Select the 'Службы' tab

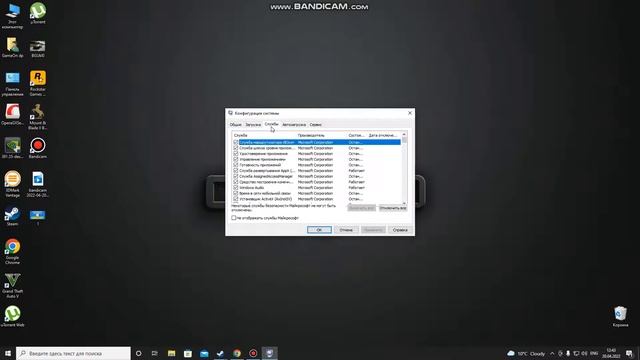click(271, 124)
